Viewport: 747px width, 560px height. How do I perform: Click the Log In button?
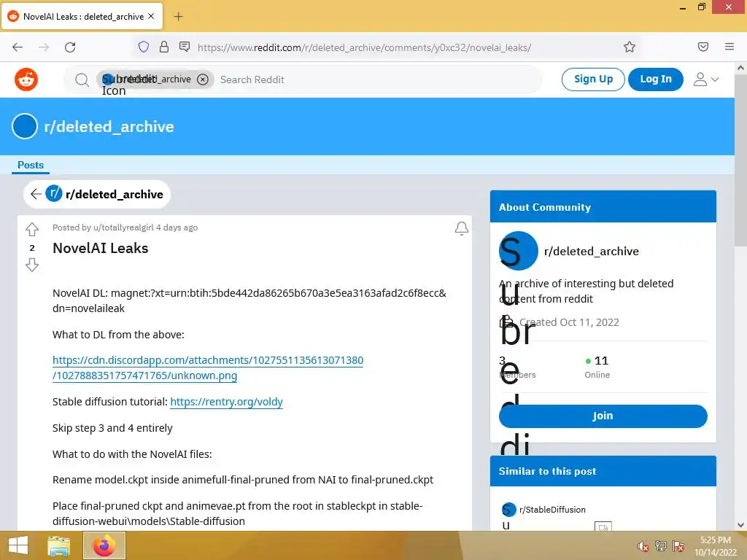click(x=656, y=79)
